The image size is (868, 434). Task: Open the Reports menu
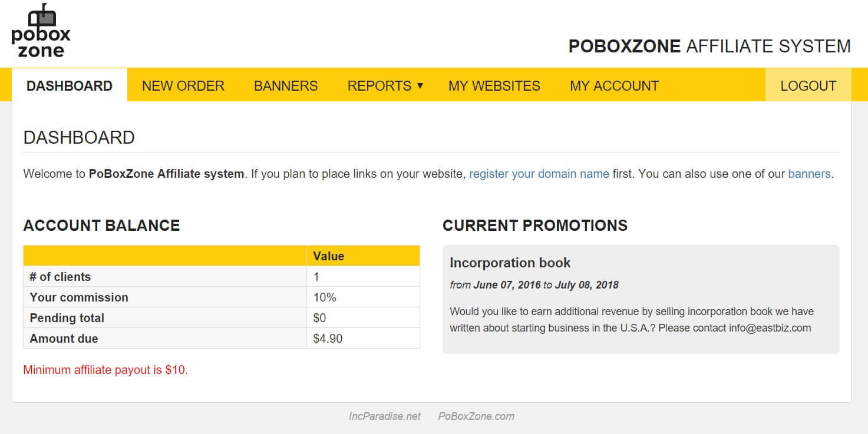[x=385, y=85]
